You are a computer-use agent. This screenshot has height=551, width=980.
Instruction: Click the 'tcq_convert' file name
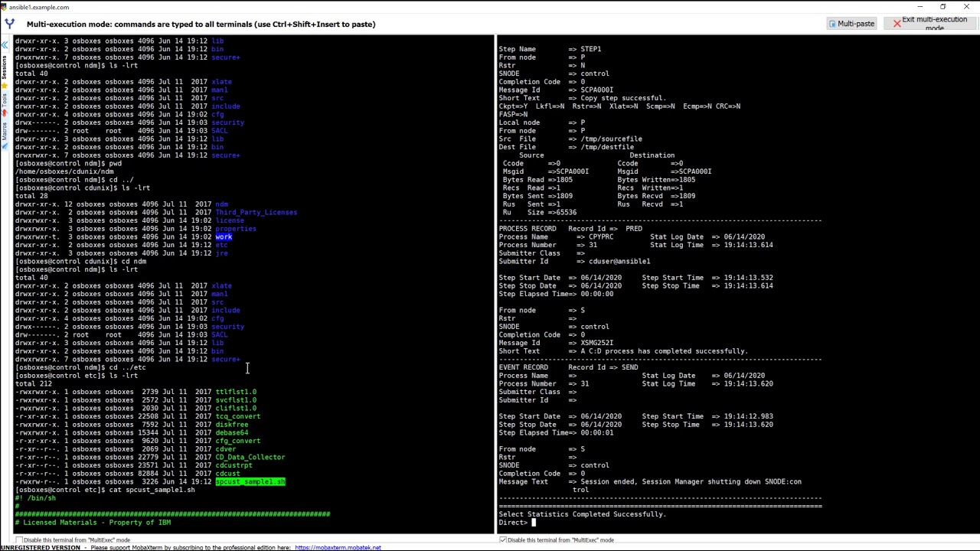coord(238,416)
